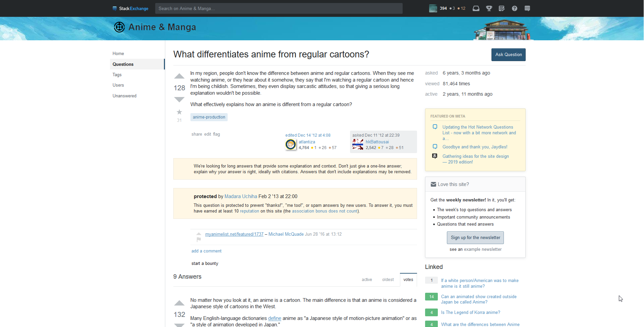Favorite the question using the star
Viewport: 644px width, 327px height.
[179, 112]
